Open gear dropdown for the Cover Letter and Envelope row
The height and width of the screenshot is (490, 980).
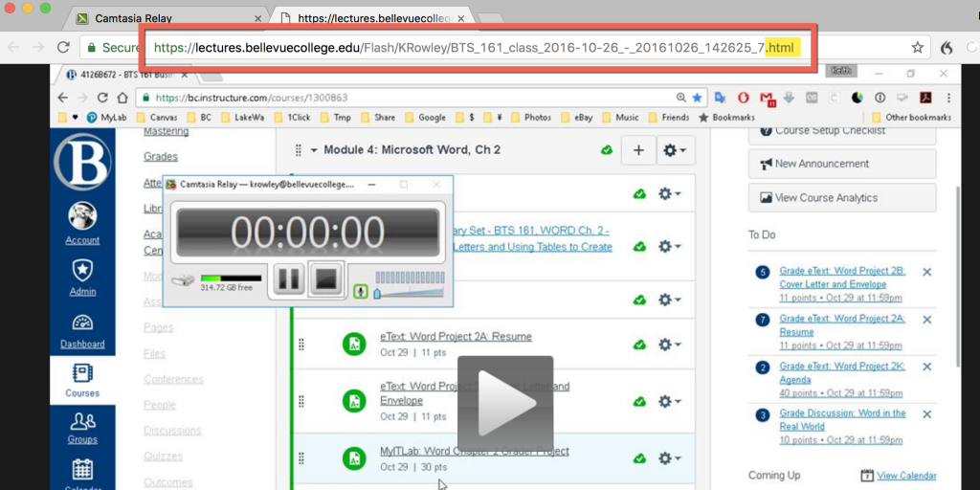click(669, 401)
